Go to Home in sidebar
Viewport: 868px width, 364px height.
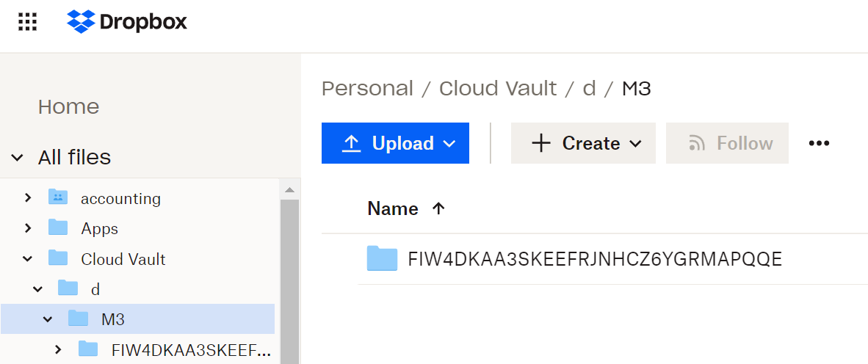(x=68, y=106)
